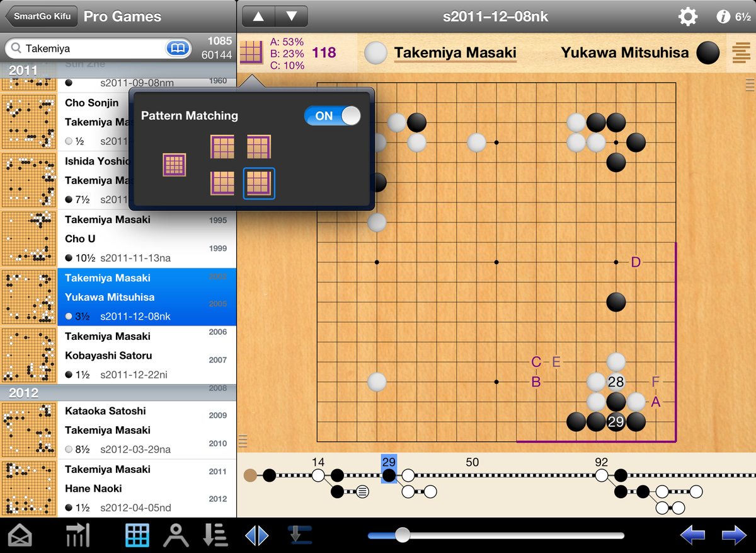The height and width of the screenshot is (553, 756).
Task: Turn off the Pattern Matching switch
Action: (332, 116)
